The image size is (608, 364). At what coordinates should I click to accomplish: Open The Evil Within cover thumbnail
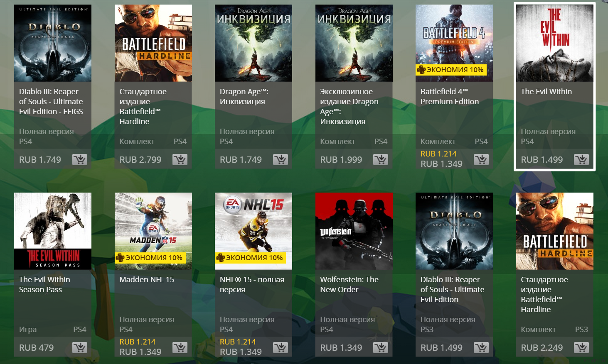(555, 43)
